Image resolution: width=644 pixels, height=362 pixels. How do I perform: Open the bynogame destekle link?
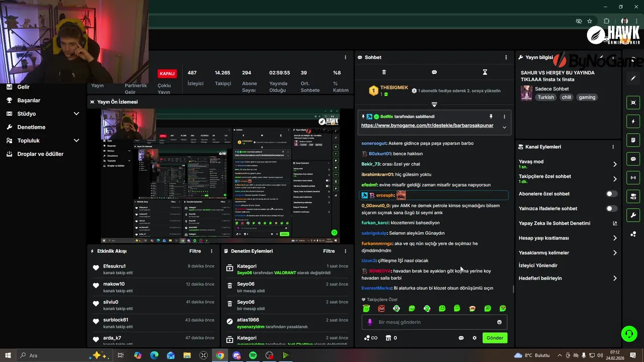click(427, 126)
